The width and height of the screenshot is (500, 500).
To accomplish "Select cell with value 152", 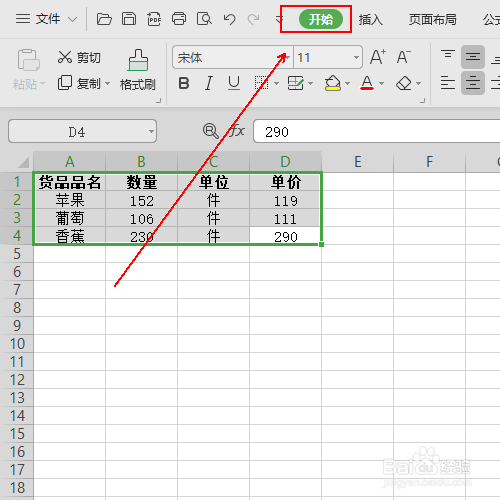I will pos(141,200).
